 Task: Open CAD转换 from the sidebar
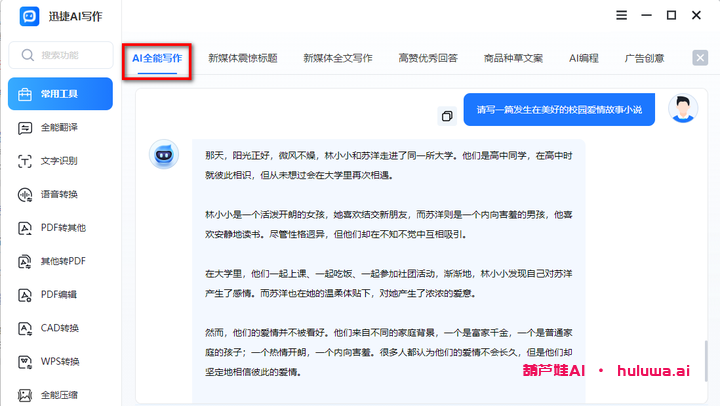pyautogui.click(x=60, y=328)
